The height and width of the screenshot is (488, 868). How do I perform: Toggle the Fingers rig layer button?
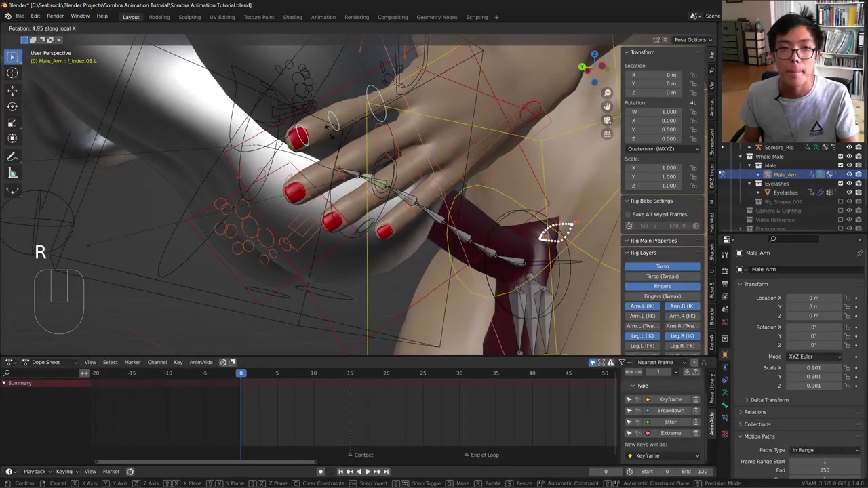pos(662,286)
